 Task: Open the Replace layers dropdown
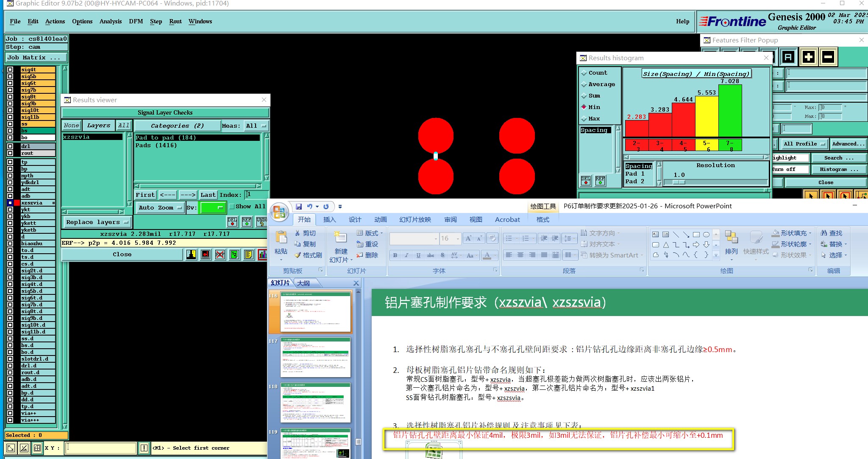coord(97,222)
